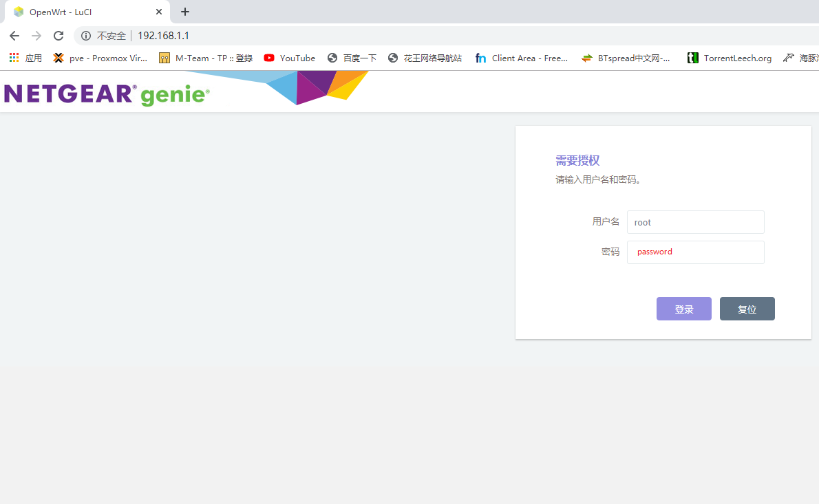Open the TorrentLeech.org bookmark label
819x504 pixels.
(x=738, y=58)
